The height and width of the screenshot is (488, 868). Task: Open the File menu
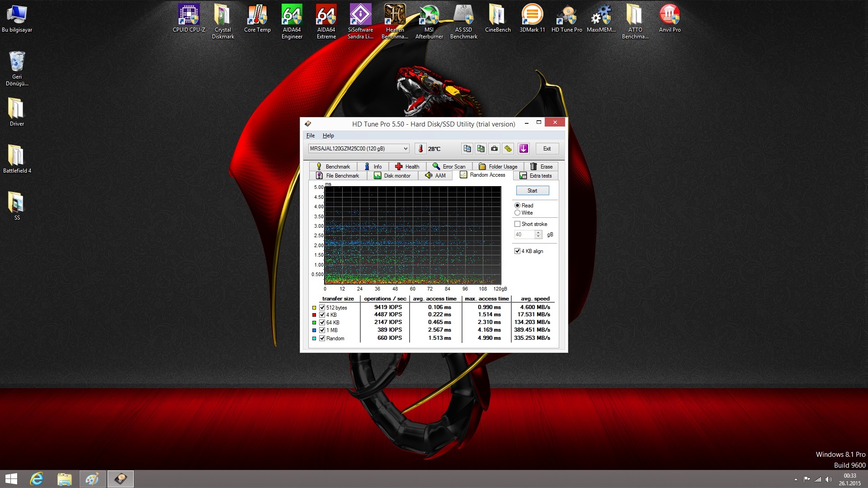click(311, 136)
